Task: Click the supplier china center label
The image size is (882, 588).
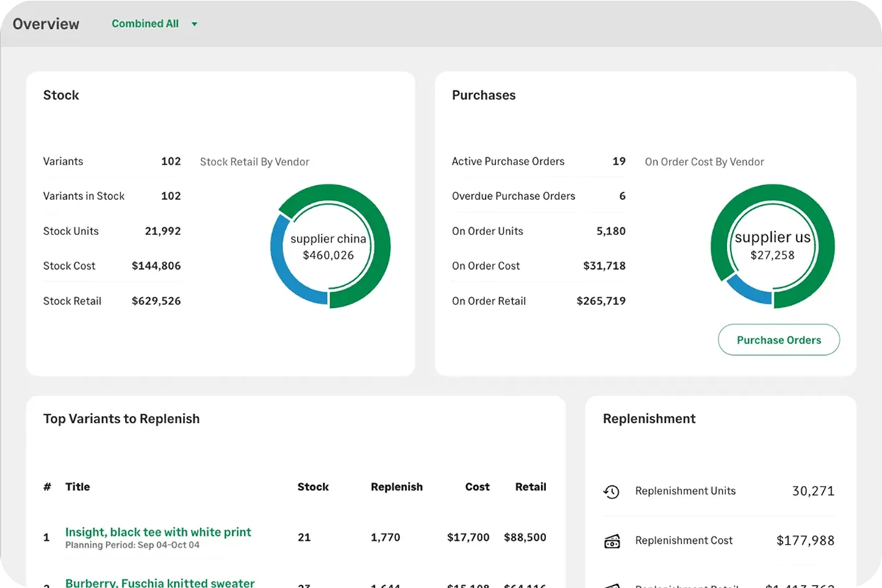Action: point(328,239)
